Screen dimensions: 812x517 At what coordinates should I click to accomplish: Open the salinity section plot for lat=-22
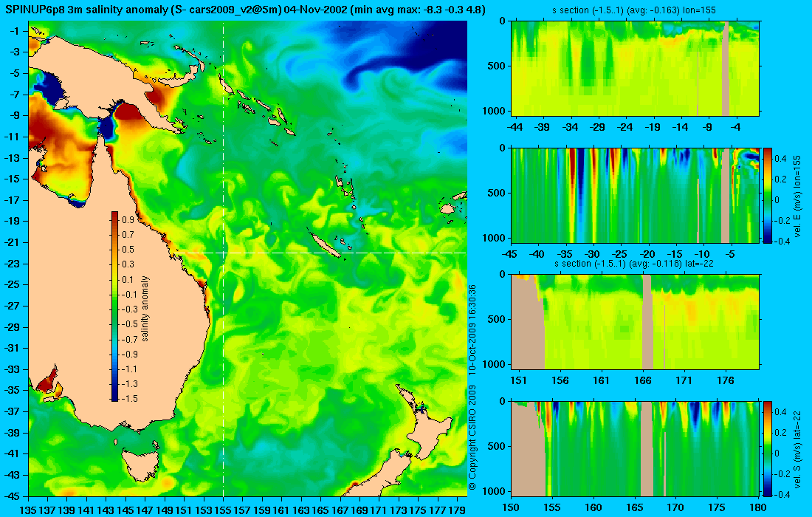tap(635, 322)
